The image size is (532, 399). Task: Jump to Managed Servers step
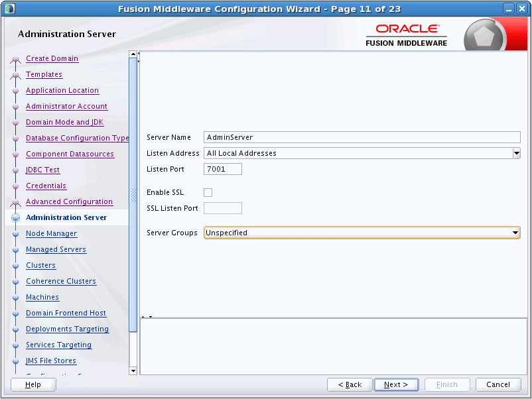56,249
